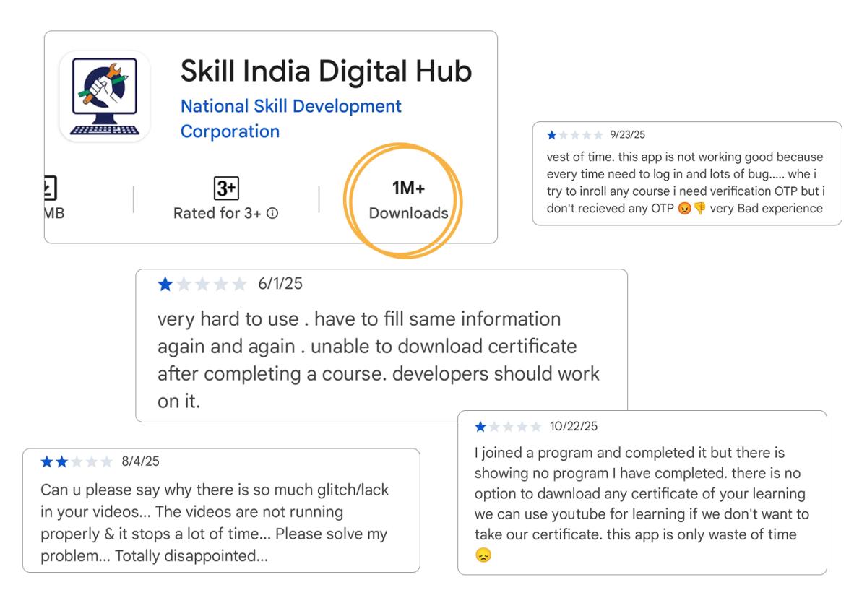867x616 pixels.
Task: Click the Skill India Digital Hub app icon
Action: coord(105,95)
